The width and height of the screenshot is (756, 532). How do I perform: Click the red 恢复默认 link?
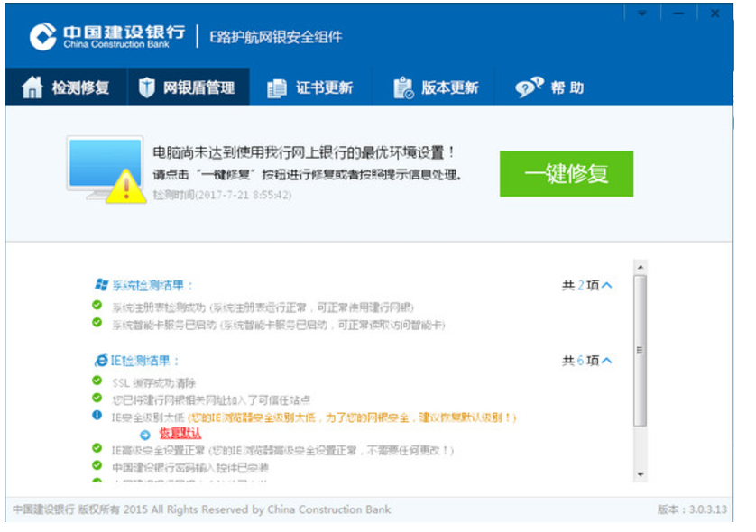(x=180, y=433)
